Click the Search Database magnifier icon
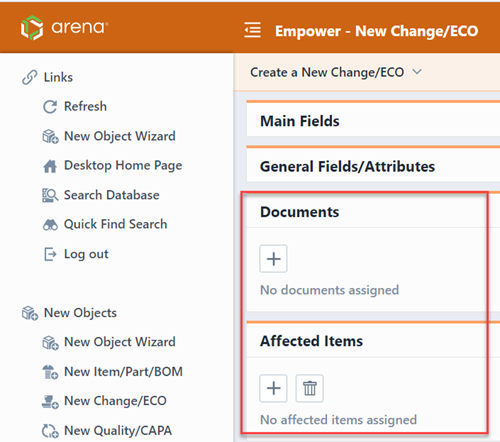This screenshot has height=442, width=500. coord(50,195)
